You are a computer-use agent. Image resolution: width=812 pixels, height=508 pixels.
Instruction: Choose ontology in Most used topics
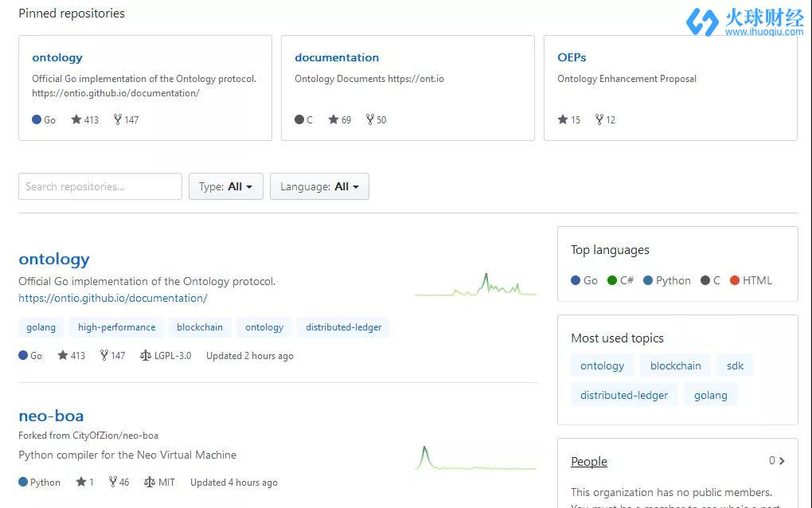(x=603, y=365)
